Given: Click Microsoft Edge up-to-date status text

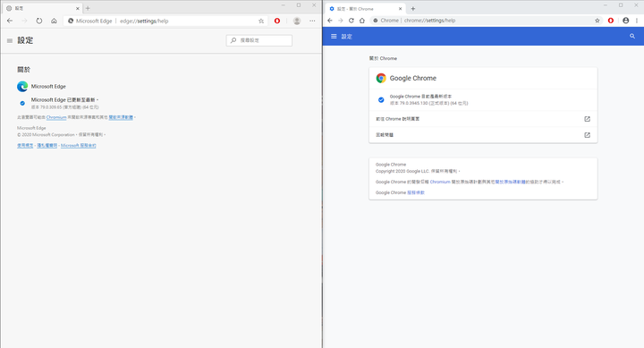Looking at the screenshot, I should pos(64,100).
